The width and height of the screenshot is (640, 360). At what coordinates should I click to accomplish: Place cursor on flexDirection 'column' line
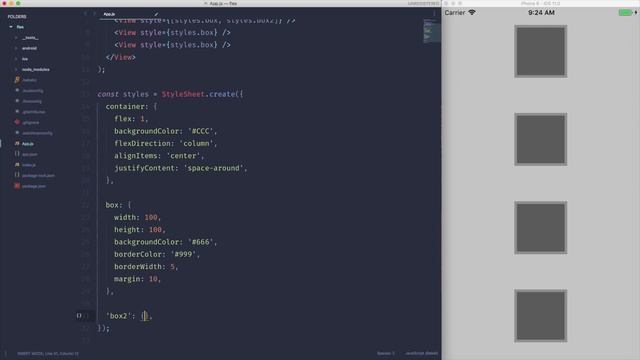coord(166,144)
